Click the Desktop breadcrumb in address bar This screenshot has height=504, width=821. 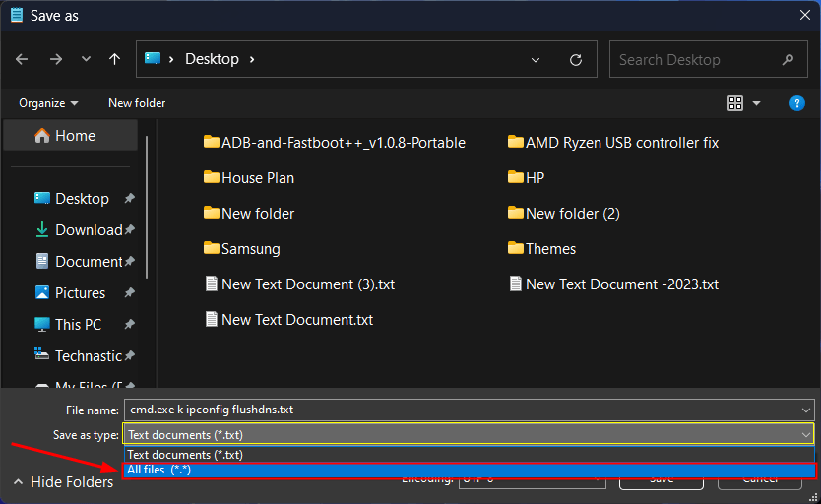tap(212, 59)
